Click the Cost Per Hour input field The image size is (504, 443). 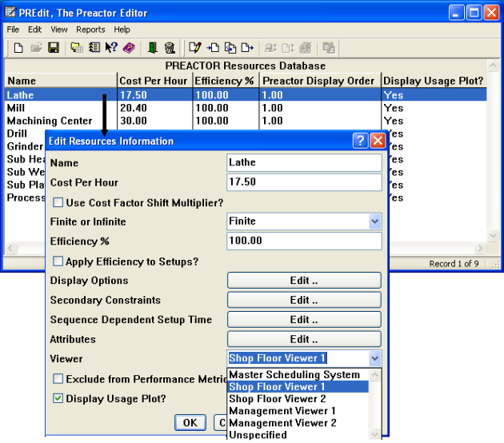tap(304, 182)
